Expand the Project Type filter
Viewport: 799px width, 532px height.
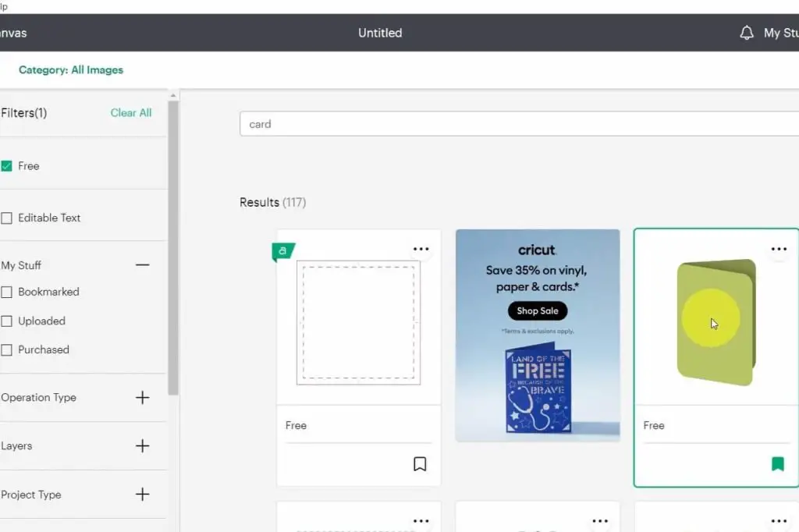(143, 495)
